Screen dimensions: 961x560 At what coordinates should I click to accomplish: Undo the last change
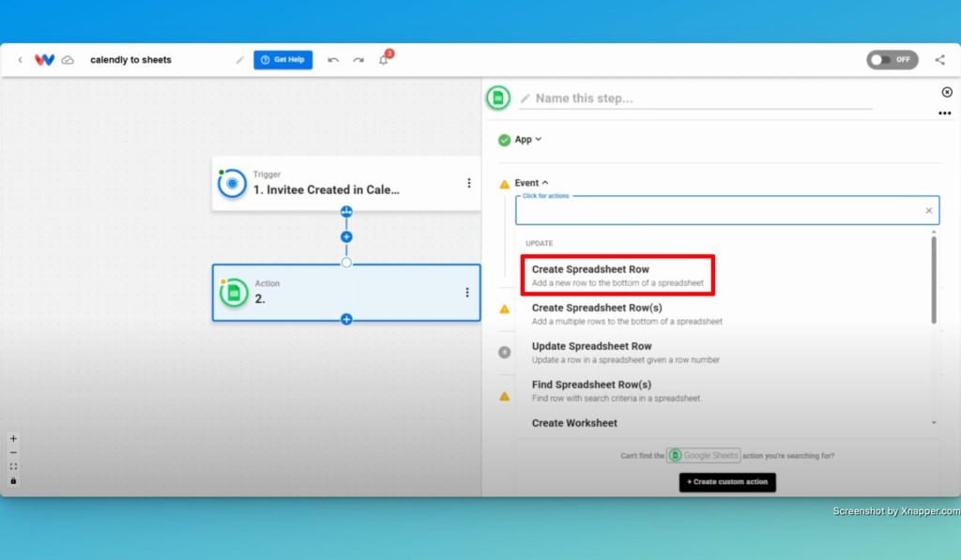coord(333,60)
